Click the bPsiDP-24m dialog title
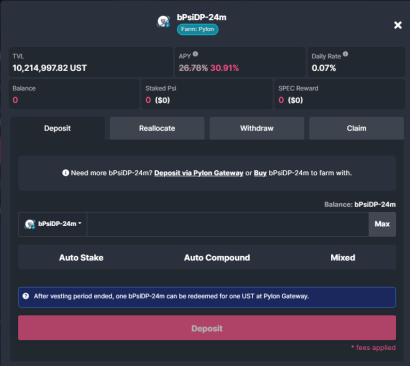 coord(201,17)
